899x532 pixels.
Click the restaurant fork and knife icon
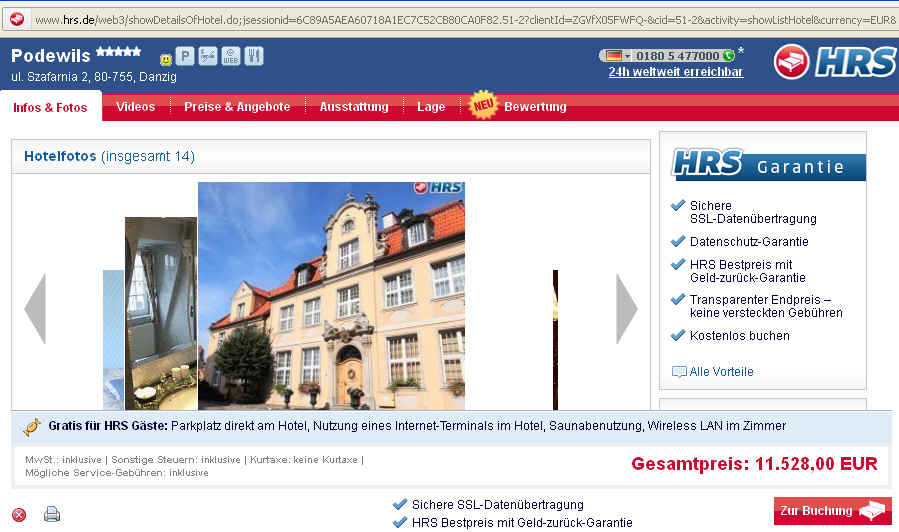click(254, 57)
